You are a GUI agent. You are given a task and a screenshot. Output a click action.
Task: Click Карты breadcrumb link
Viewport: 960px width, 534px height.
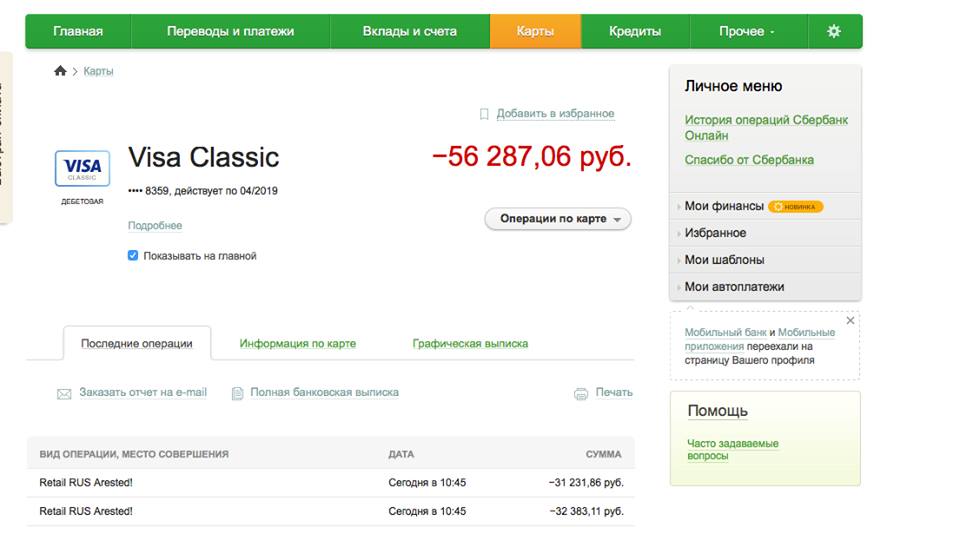(x=98, y=71)
